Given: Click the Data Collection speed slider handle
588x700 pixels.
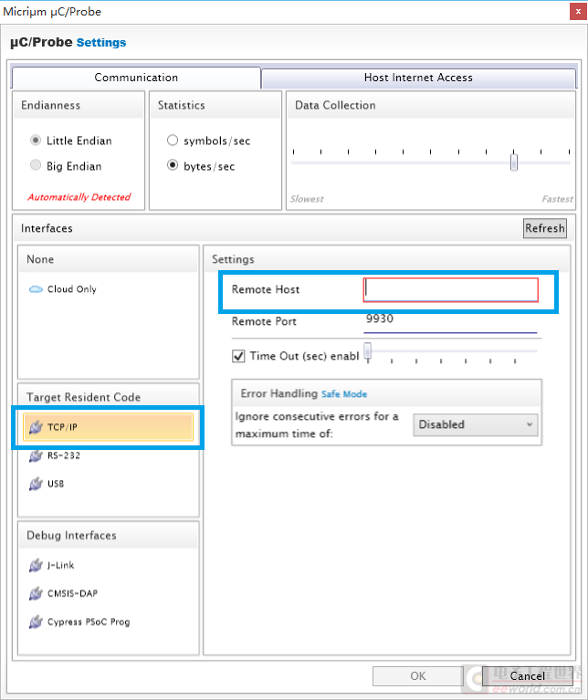Looking at the screenshot, I should point(514,162).
